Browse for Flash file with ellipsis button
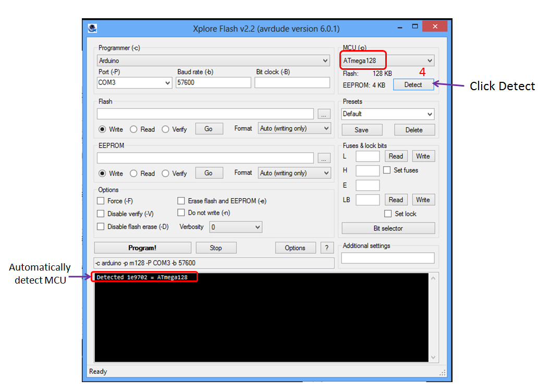538x392 pixels. tap(324, 114)
